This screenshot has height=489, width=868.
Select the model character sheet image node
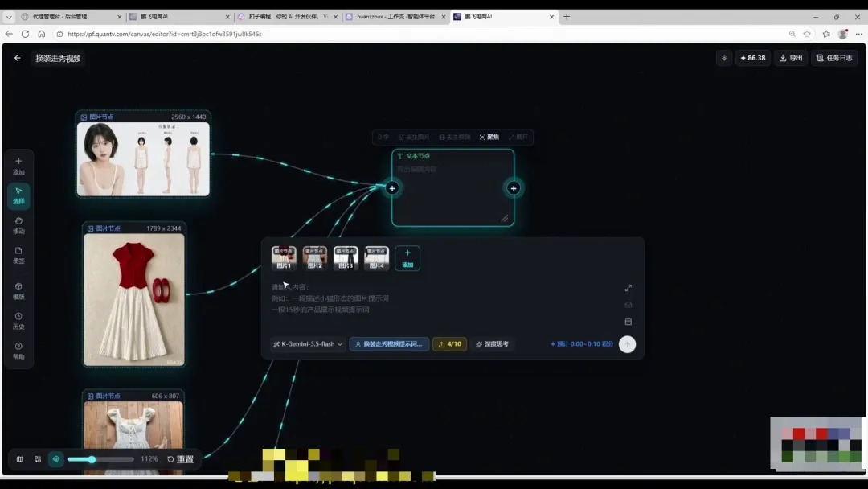(143, 159)
